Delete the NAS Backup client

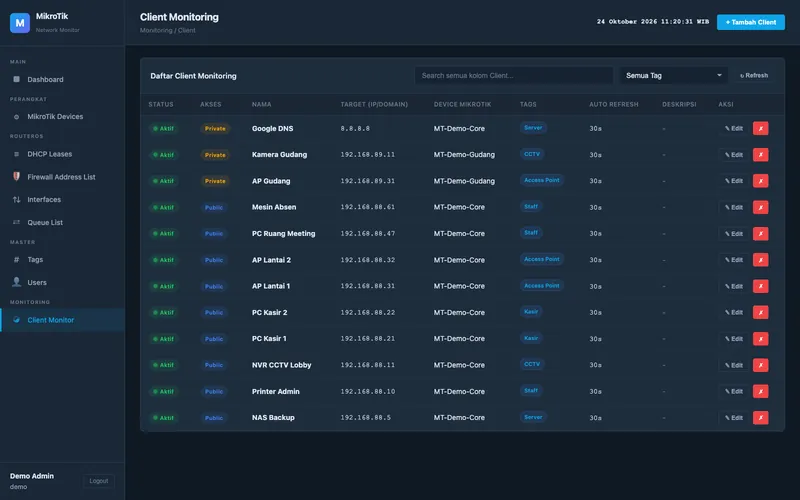pos(760,417)
